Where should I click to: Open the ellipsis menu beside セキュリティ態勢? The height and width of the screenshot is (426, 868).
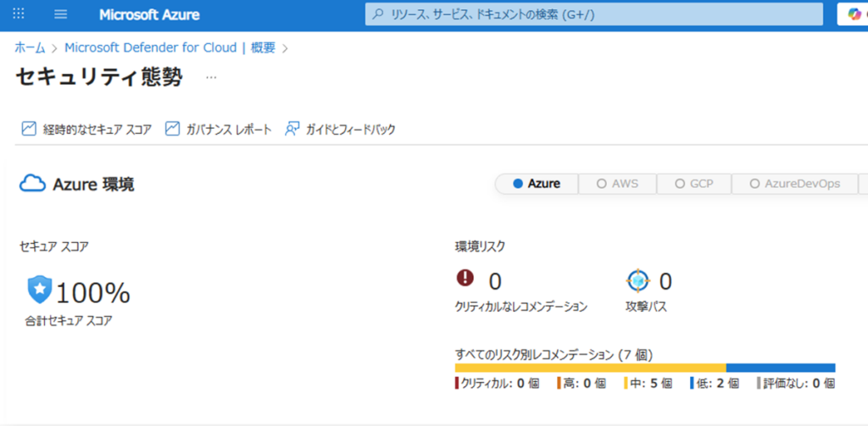tap(211, 77)
